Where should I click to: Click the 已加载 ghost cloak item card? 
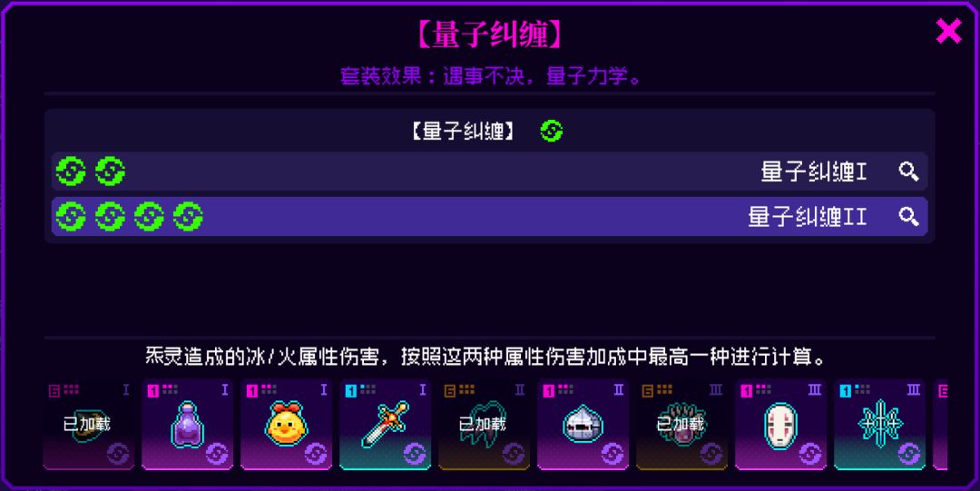[x=484, y=424]
